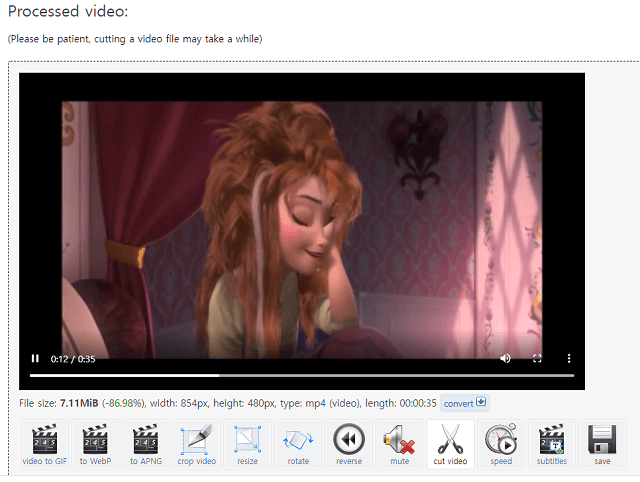Enter fullscreen video mode
Screen dimensions: 640x482
(537, 358)
